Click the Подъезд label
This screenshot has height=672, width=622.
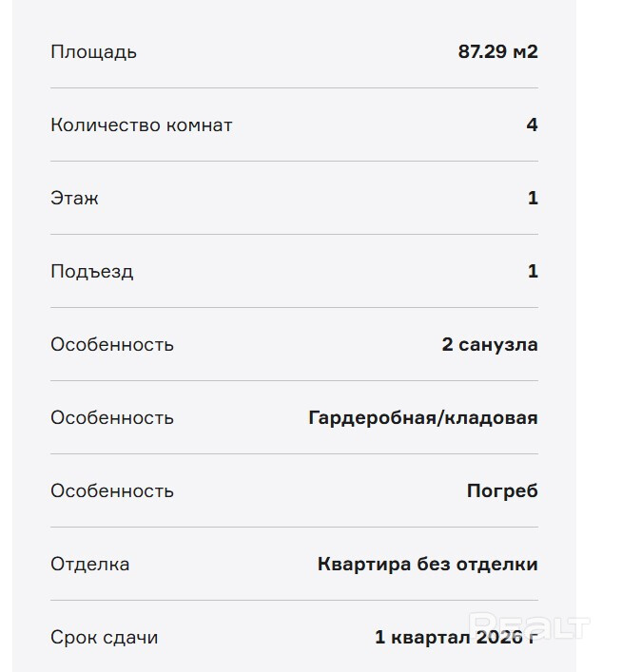click(91, 272)
